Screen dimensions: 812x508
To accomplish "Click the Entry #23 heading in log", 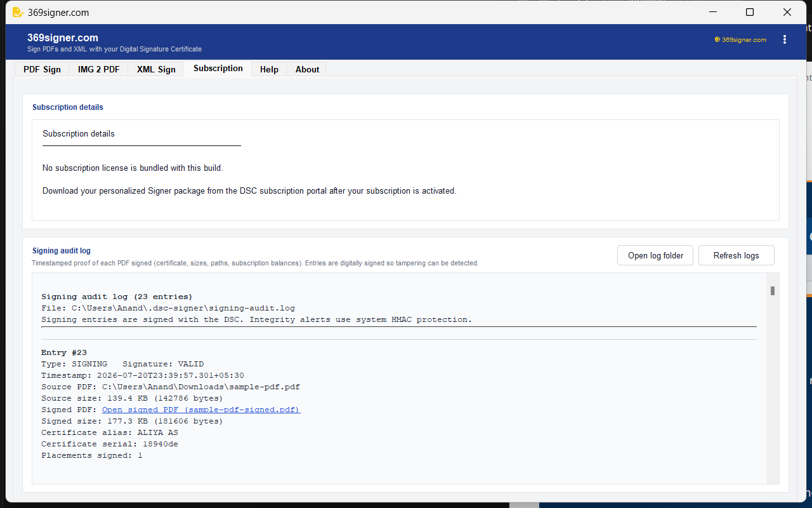I will pyautogui.click(x=64, y=352).
